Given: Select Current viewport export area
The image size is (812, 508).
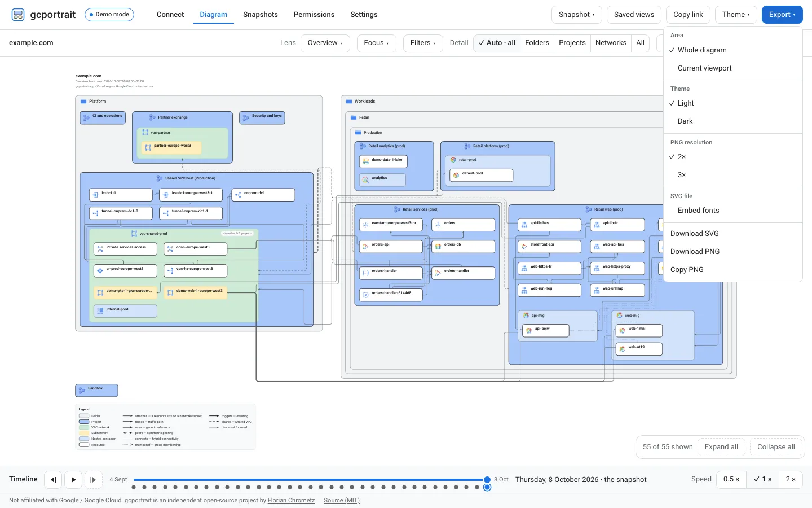Looking at the screenshot, I should 733,68.
